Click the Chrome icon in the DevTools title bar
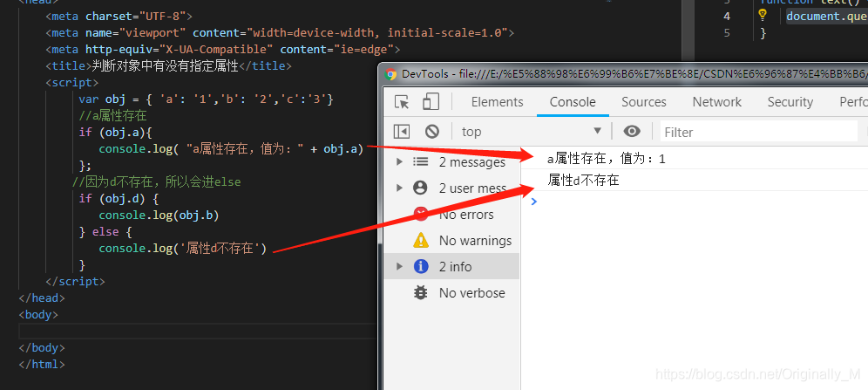Image resolution: width=868 pixels, height=390 pixels. [390, 74]
